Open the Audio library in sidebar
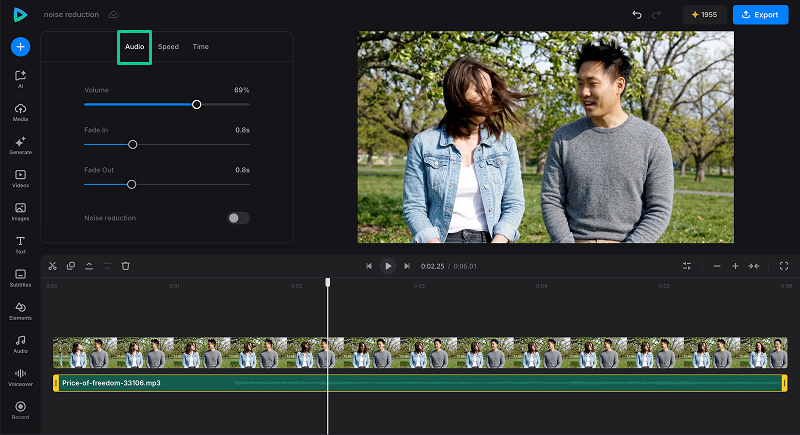 tap(20, 344)
